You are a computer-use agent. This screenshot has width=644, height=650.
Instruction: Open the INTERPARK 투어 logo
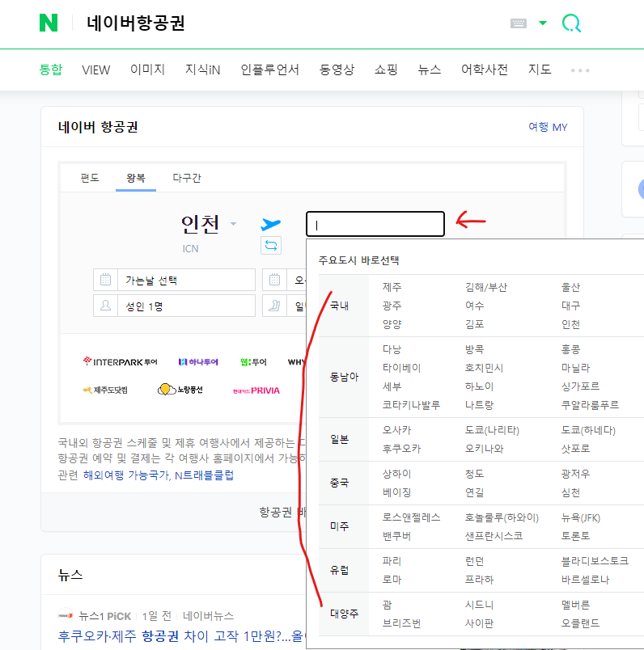120,361
